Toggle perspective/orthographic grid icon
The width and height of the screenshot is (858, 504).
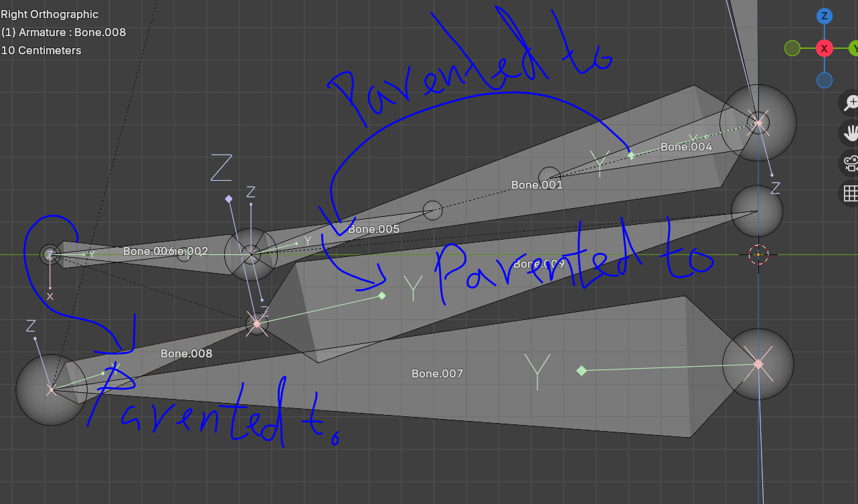click(851, 193)
